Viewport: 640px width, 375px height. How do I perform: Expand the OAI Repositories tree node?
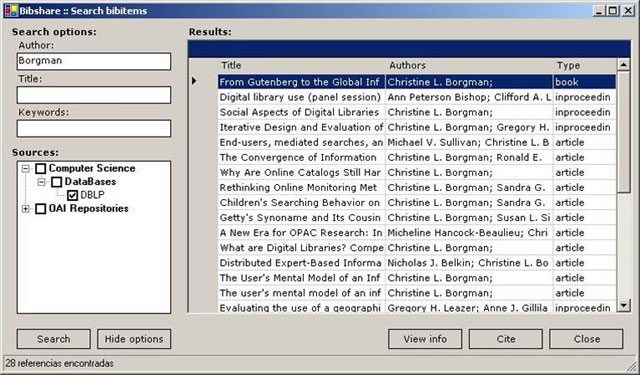pyautogui.click(x=25, y=209)
